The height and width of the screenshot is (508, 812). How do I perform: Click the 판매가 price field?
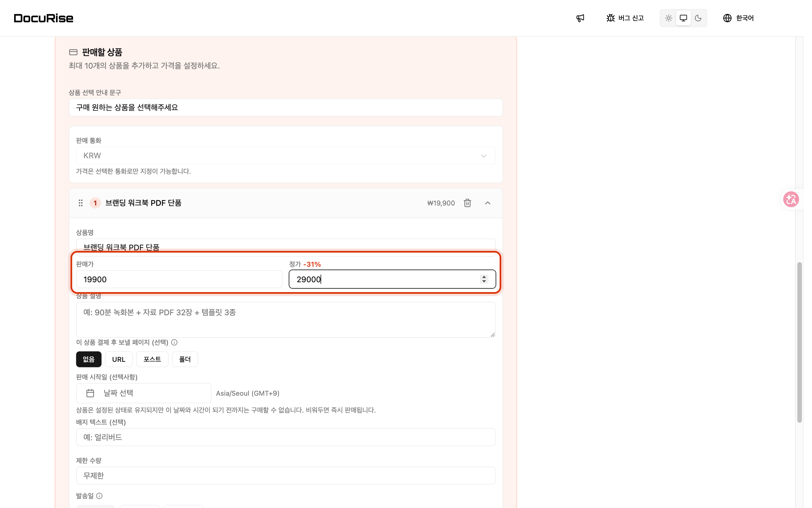pos(179,279)
